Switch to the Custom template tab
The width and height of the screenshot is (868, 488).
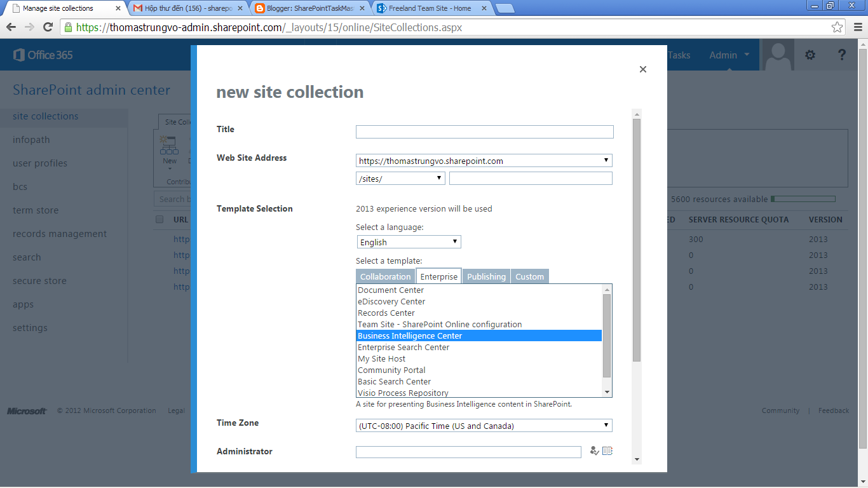tap(530, 276)
